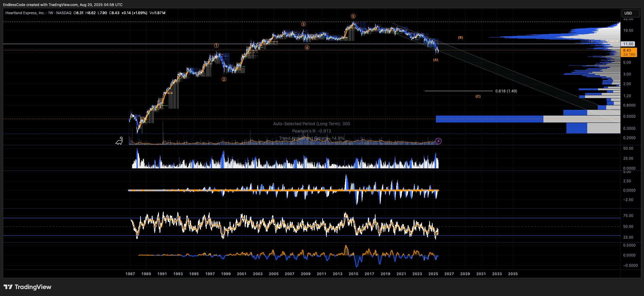Screen dimensions: 644x296
Task: Select the circled wave 2 label
Action: pos(224,79)
